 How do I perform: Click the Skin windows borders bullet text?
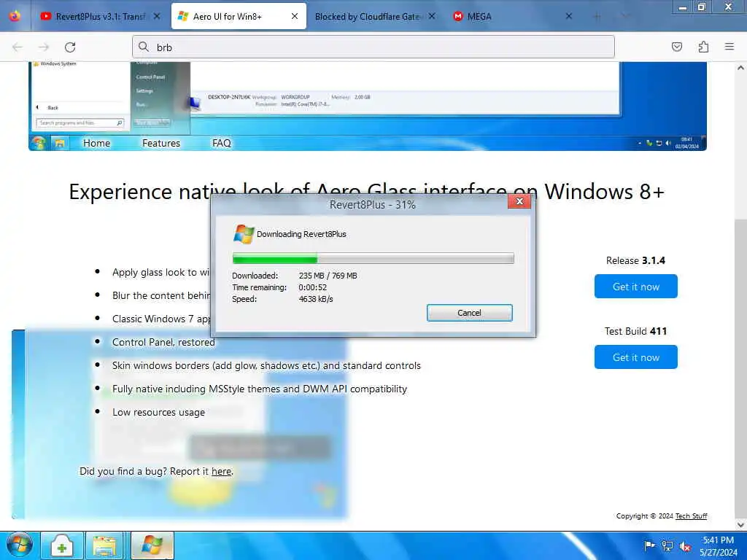pos(266,366)
